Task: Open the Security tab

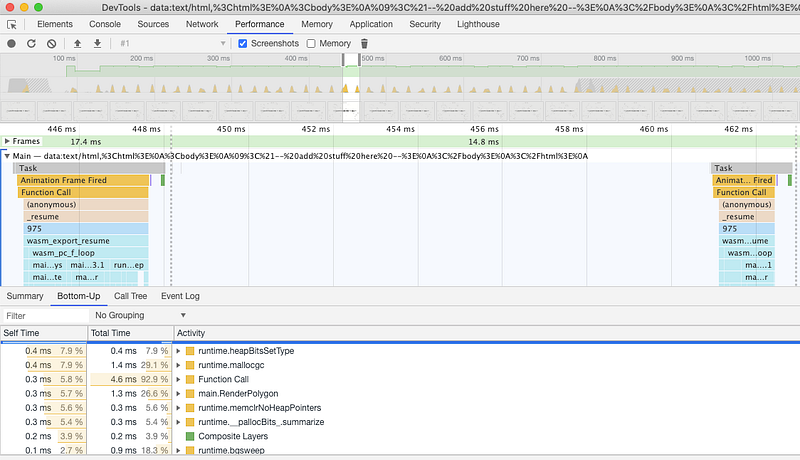Action: [425, 24]
